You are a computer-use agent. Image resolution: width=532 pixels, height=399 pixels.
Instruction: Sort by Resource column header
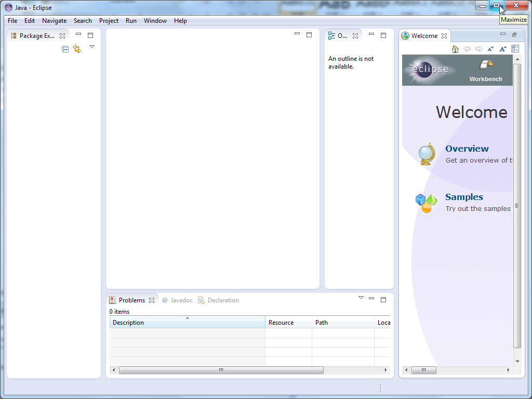point(289,322)
